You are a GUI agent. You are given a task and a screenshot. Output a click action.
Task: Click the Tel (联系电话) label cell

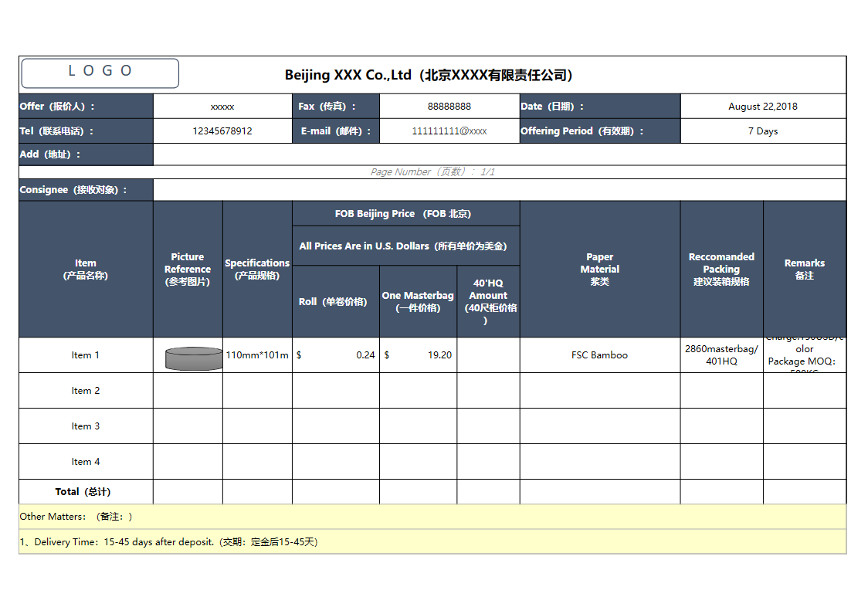(x=86, y=131)
